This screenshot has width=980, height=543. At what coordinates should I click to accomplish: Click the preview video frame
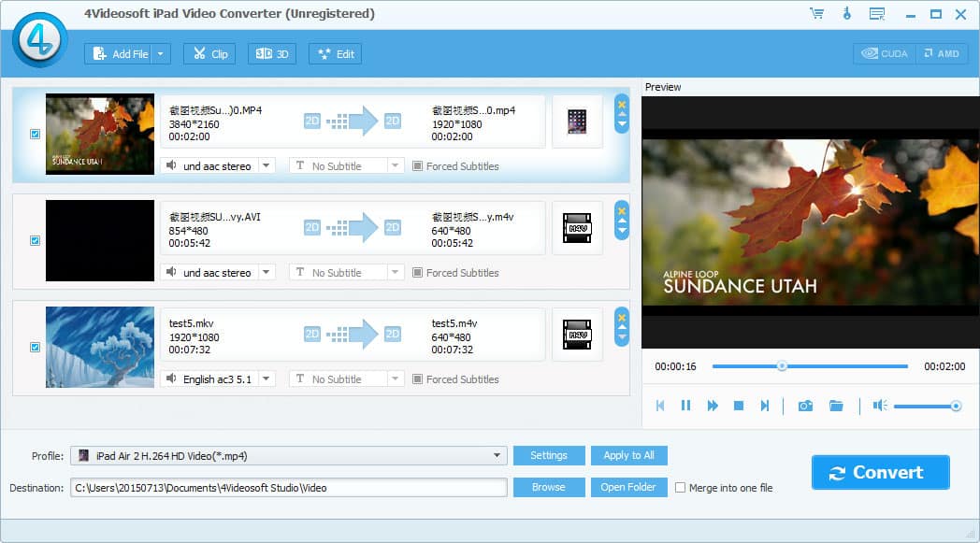[x=811, y=221]
